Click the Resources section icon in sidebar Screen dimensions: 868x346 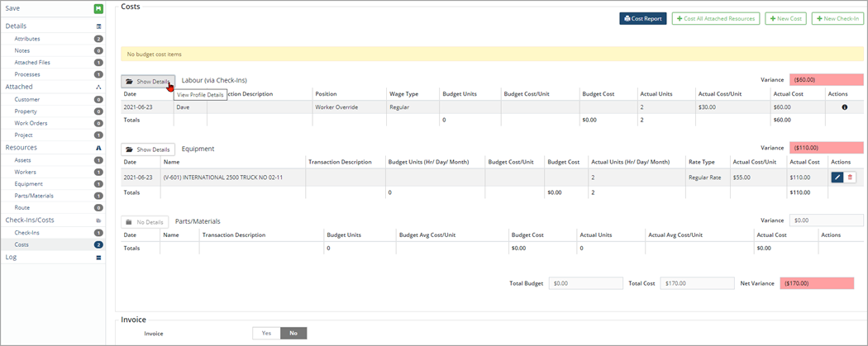coord(98,148)
